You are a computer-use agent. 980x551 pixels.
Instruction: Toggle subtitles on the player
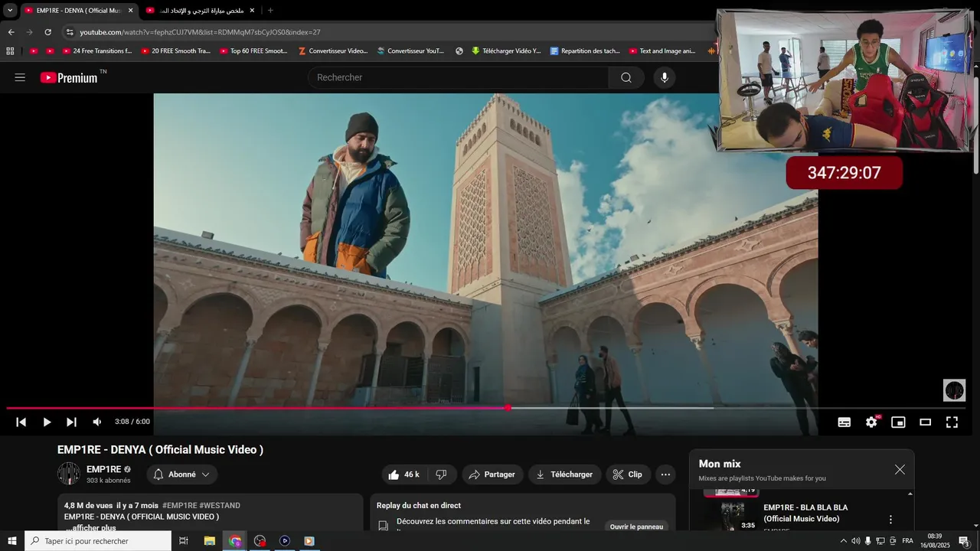click(x=844, y=422)
